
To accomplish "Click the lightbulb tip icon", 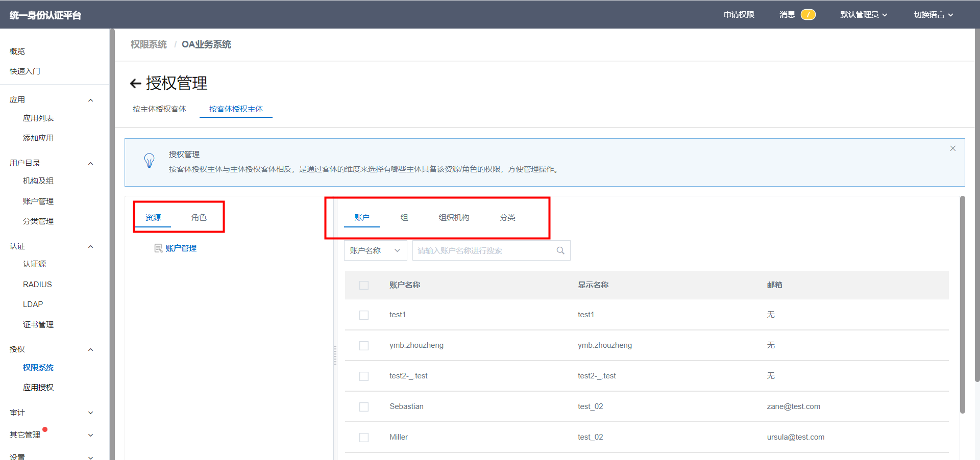I will point(149,161).
